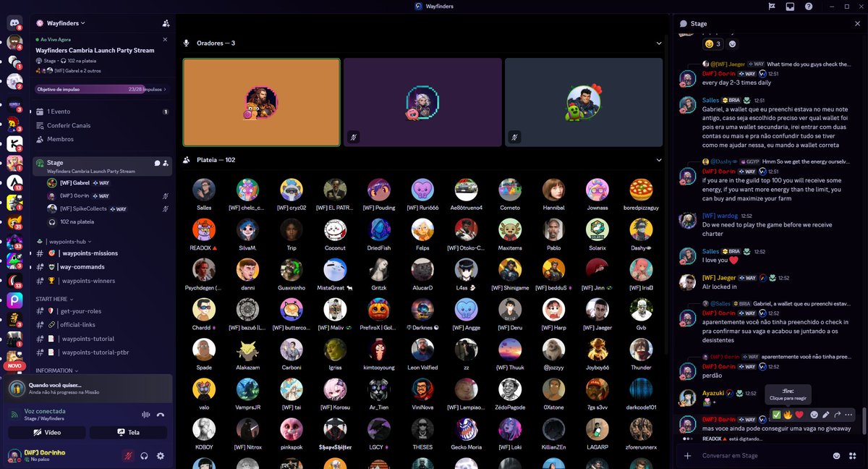Open Membros list

102,139
